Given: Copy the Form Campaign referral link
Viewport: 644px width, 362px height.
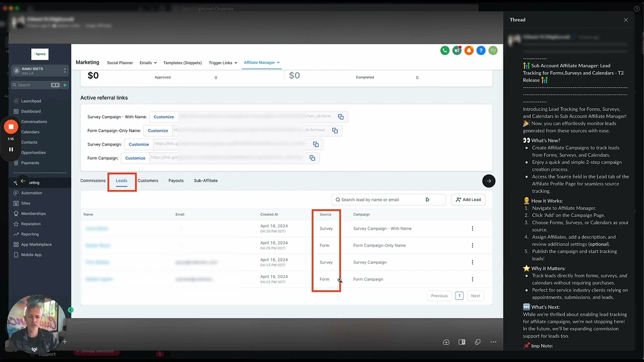Looking at the screenshot, I should (x=312, y=158).
